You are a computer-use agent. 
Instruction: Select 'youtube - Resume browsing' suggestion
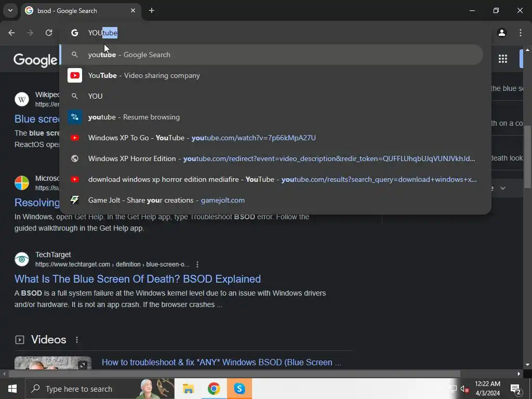tap(271, 117)
